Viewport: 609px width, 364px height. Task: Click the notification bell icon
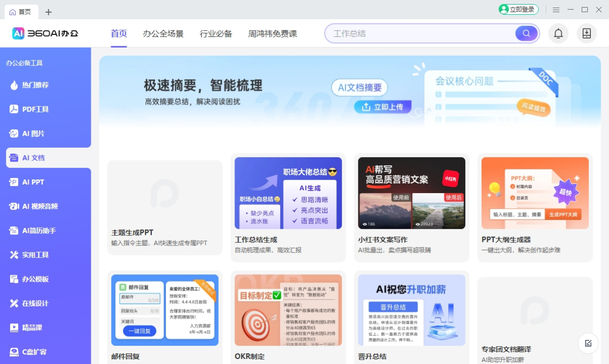pos(558,33)
